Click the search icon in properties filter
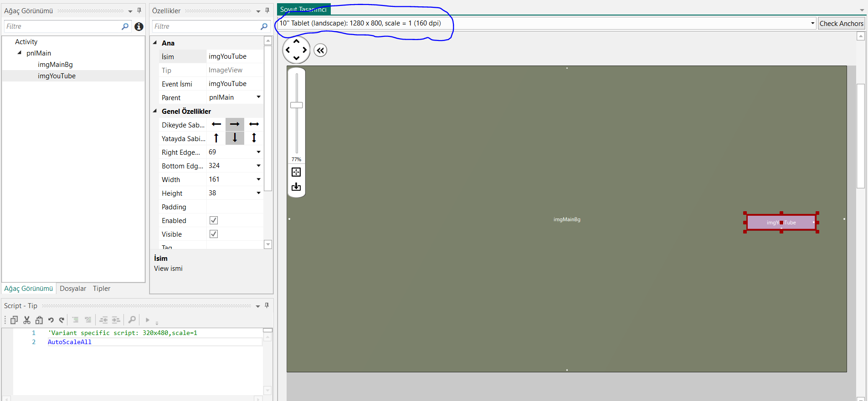The image size is (868, 401). point(264,26)
